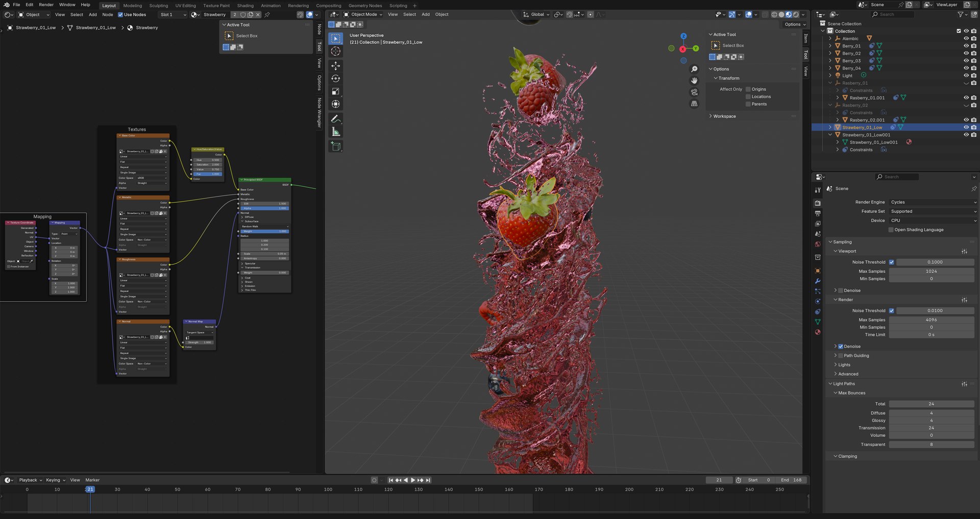
Task: Open the Material properties tab icon
Action: (x=818, y=332)
